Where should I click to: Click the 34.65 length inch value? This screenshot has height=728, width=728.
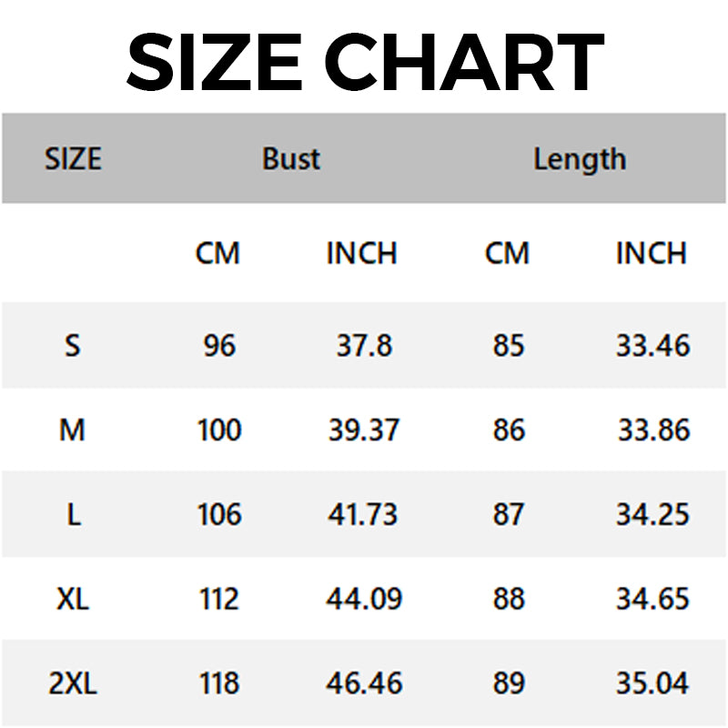[652, 598]
